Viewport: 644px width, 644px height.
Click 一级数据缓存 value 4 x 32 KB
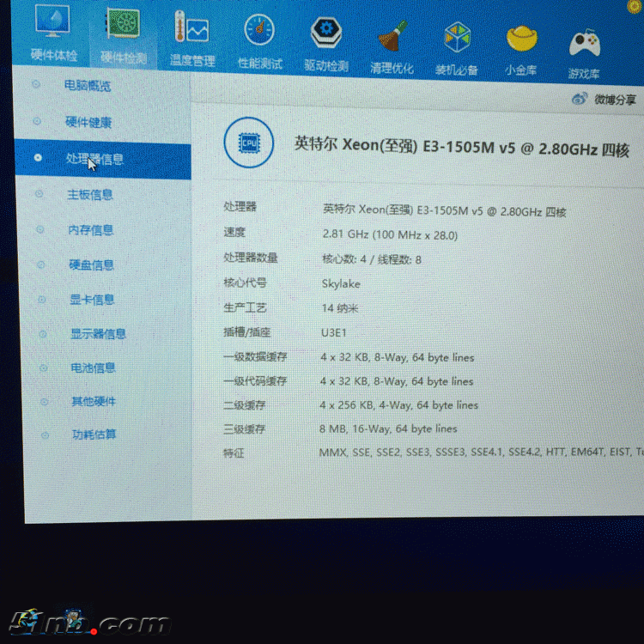tap(398, 357)
